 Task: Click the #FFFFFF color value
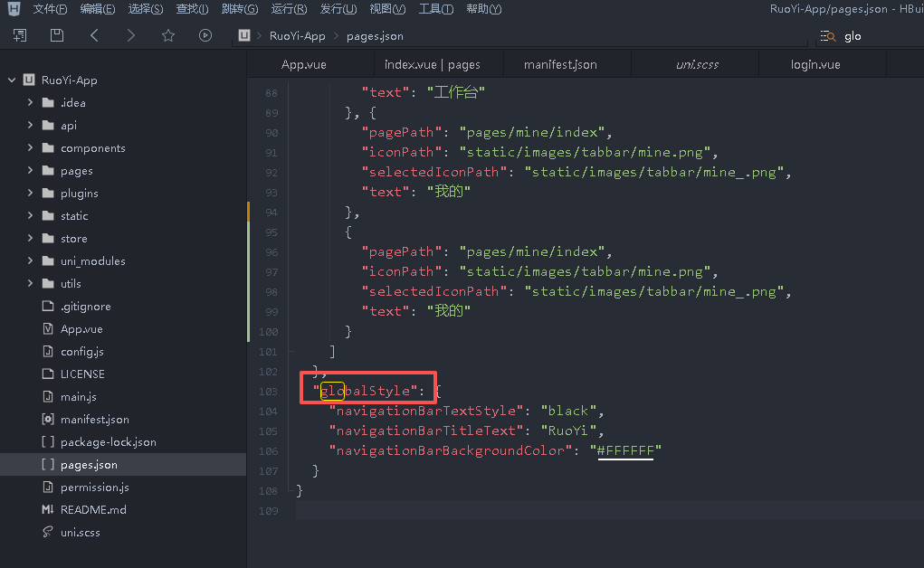coord(624,450)
